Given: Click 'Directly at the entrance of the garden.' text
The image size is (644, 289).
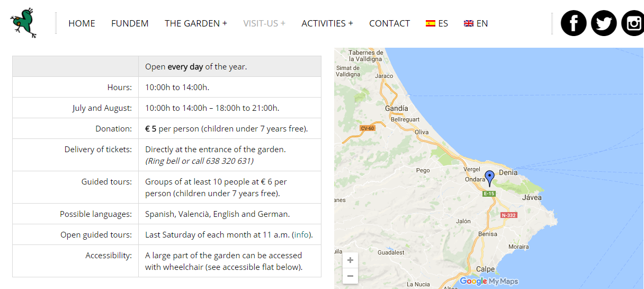Looking at the screenshot, I should (216, 150).
